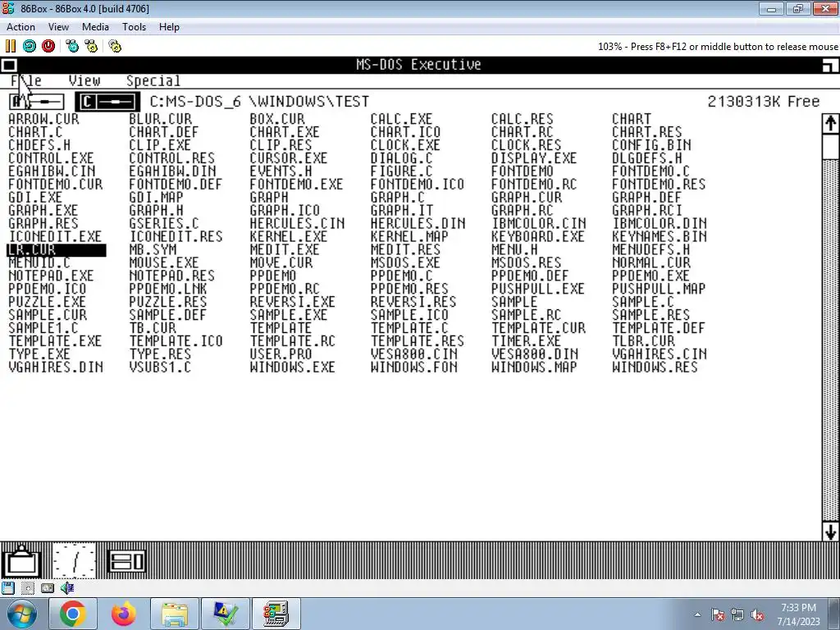
Task: Restore the minimized Clock icon
Action: [x=75, y=561]
